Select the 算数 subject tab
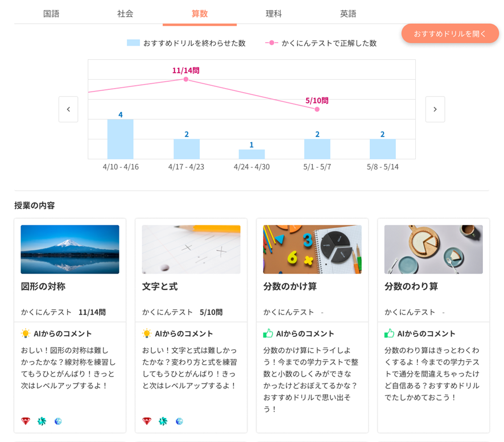This screenshot has height=442, width=504. [200, 14]
